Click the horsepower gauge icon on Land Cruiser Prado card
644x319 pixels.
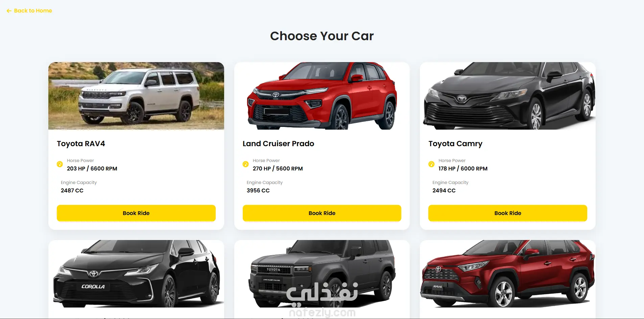coord(246,164)
